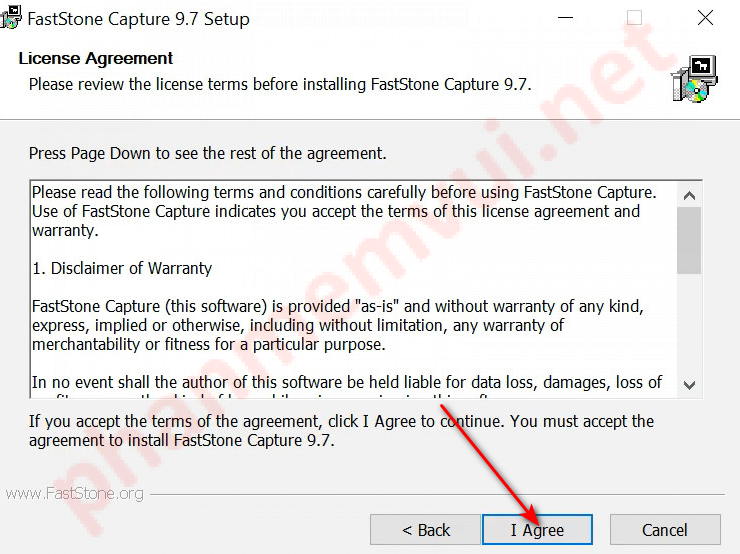Click the scroll up arrow of license text
The height and width of the screenshot is (554, 740).
coord(689,195)
